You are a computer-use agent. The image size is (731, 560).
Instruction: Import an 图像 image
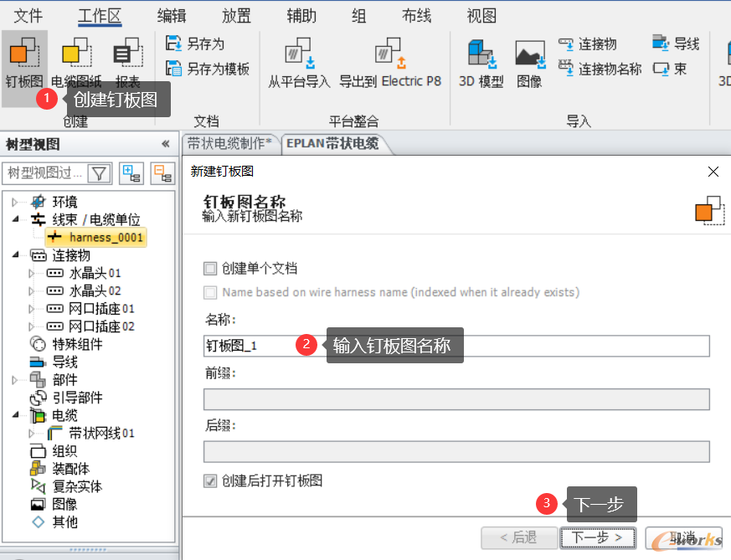(529, 63)
